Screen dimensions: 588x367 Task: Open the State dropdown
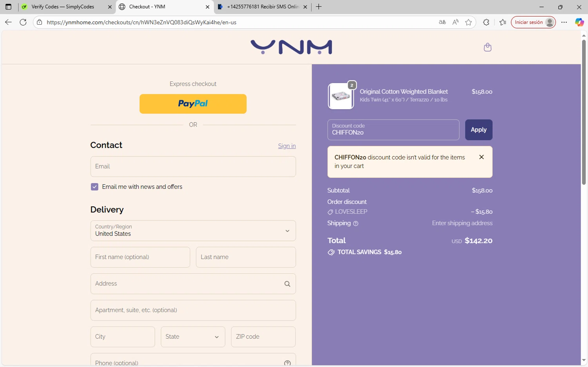click(x=193, y=337)
